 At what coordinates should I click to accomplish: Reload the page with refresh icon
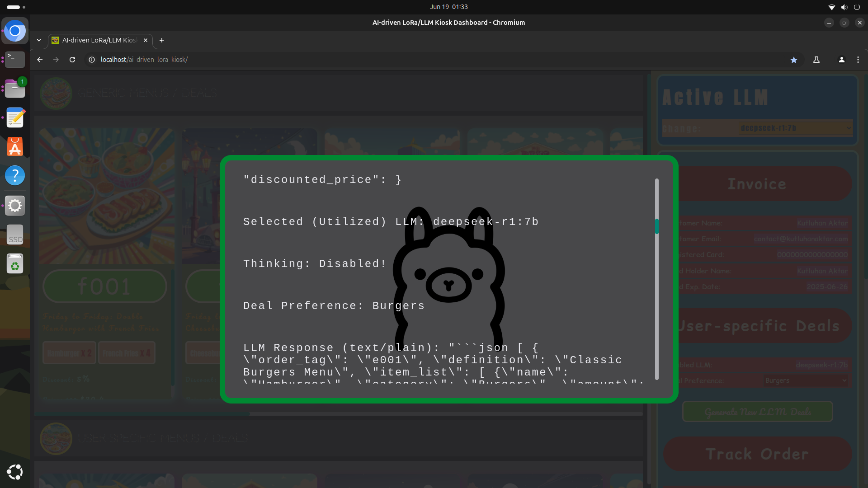click(72, 60)
